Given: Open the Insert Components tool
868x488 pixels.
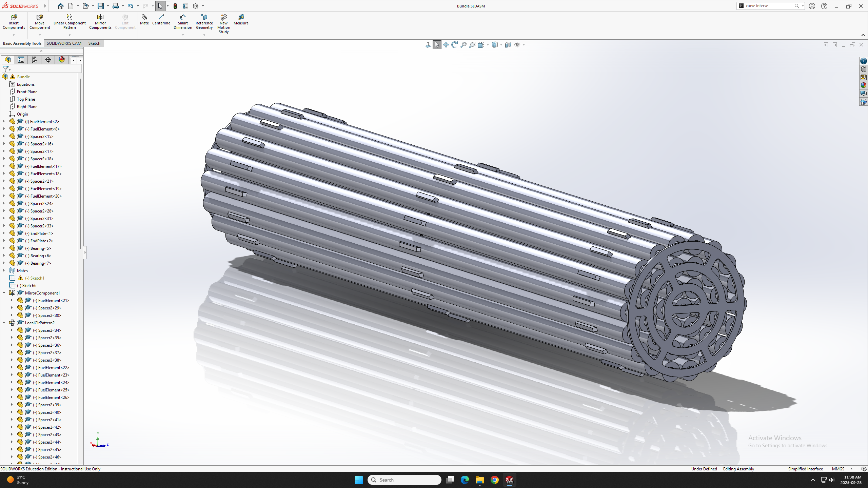Looking at the screenshot, I should [14, 22].
